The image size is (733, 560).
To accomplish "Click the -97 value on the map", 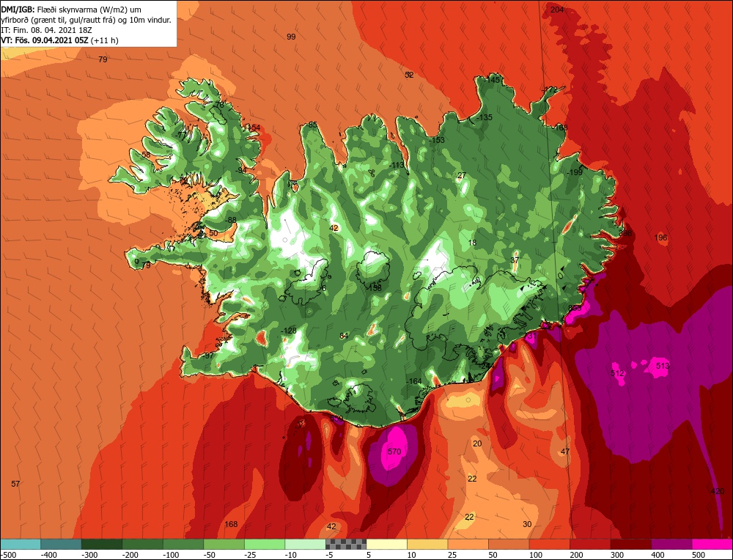I will (207, 355).
